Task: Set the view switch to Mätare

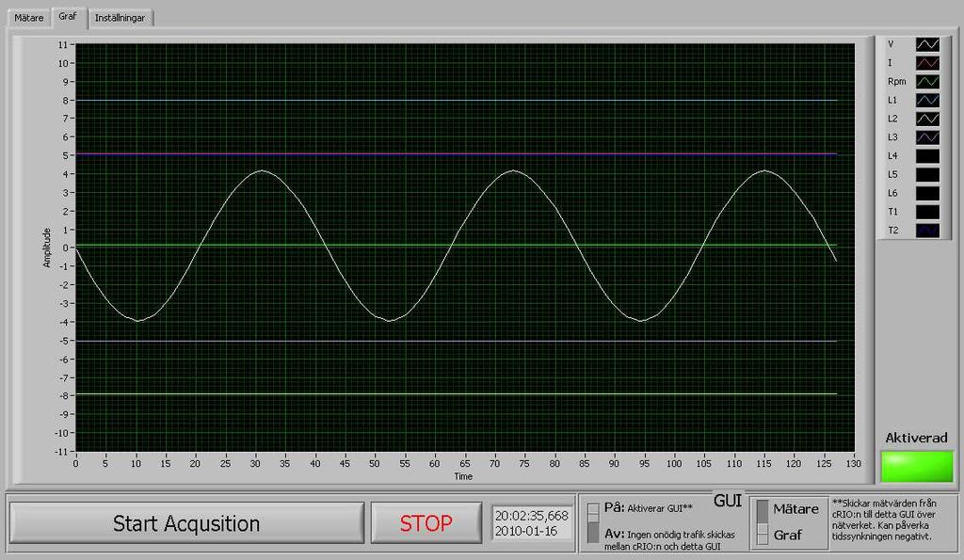Action: 763,509
